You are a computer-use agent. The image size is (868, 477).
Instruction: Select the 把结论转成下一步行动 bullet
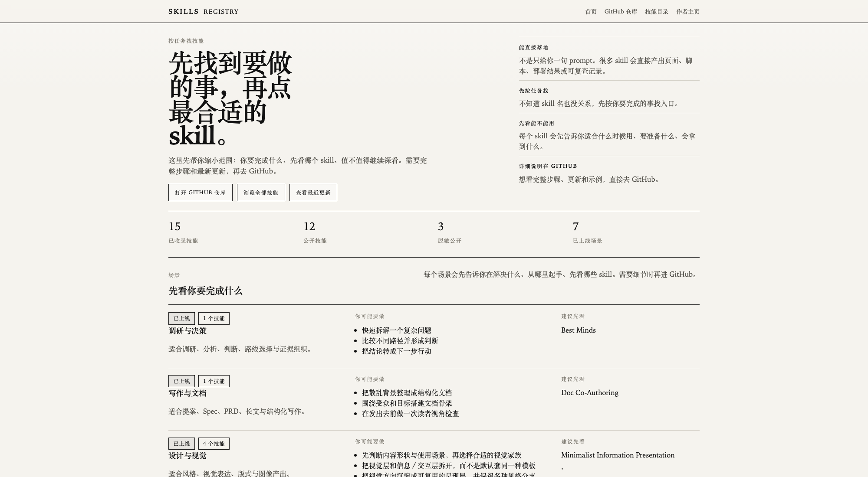point(397,351)
